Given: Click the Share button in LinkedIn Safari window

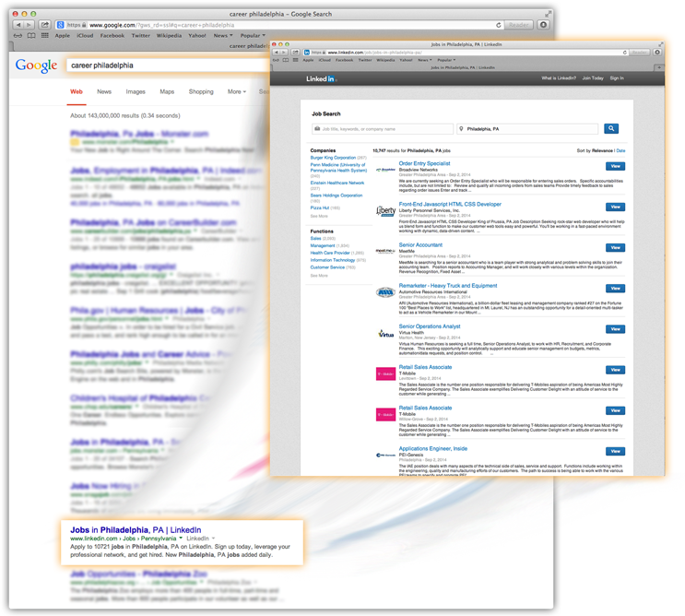Looking at the screenshot, I should tap(295, 53).
